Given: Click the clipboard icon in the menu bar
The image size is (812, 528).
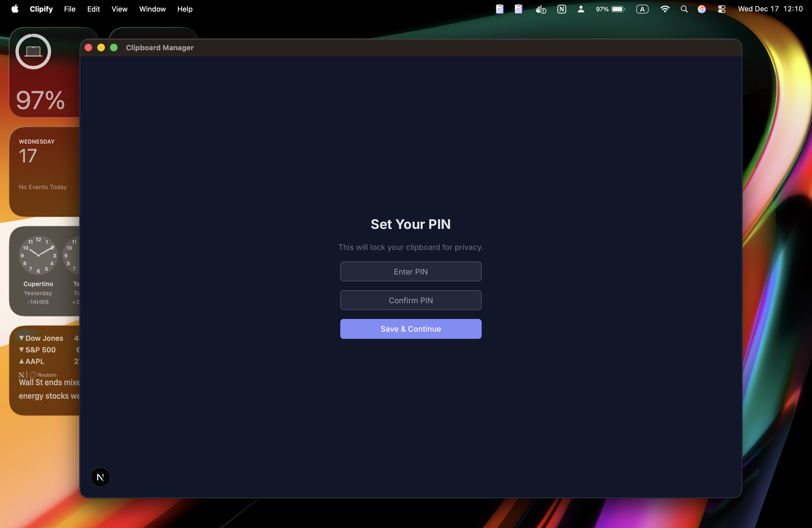Looking at the screenshot, I should pyautogui.click(x=499, y=9).
